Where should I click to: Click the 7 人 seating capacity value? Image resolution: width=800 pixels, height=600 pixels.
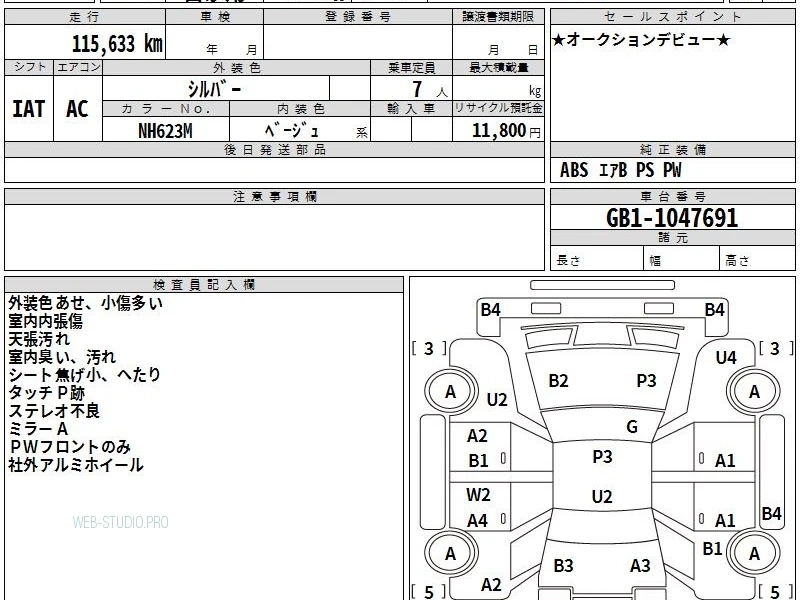click(x=430, y=90)
